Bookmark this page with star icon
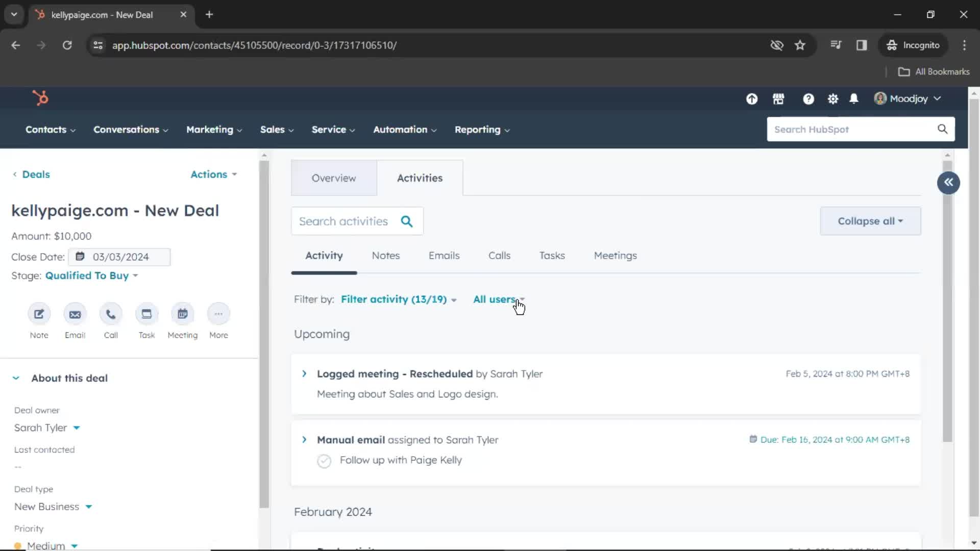Image resolution: width=980 pixels, height=551 pixels. pyautogui.click(x=800, y=45)
